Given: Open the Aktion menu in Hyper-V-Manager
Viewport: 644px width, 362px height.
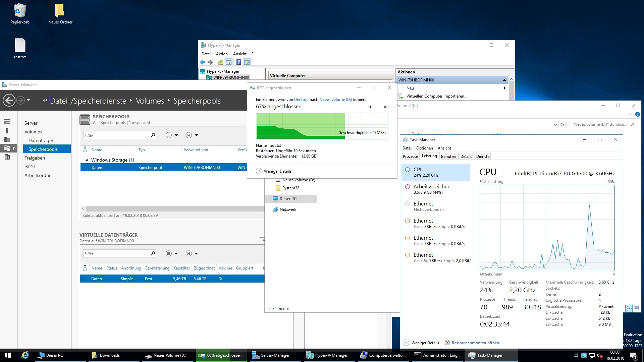Looking at the screenshot, I should coord(221,54).
